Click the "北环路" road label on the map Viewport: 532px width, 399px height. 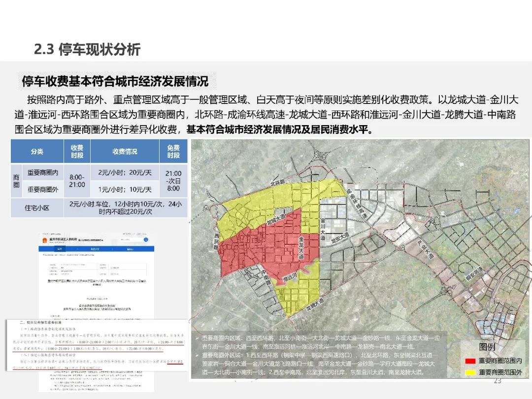point(277,183)
